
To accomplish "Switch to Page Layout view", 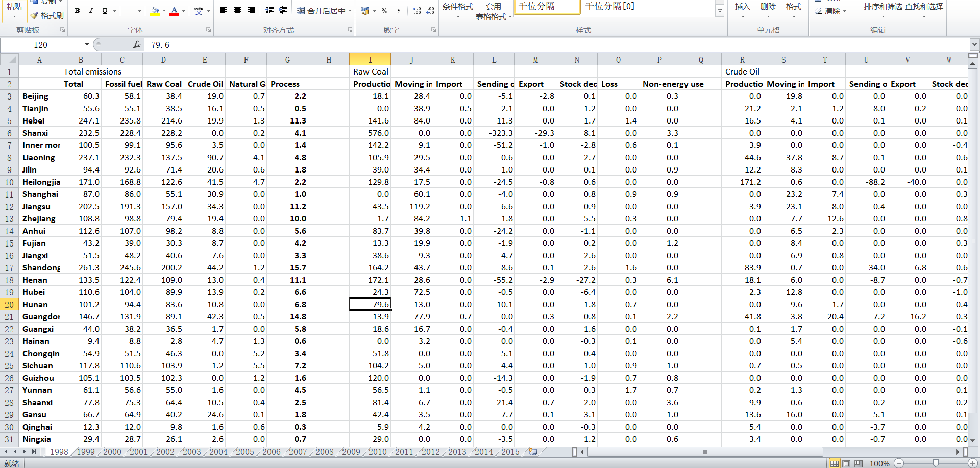I will (846, 463).
